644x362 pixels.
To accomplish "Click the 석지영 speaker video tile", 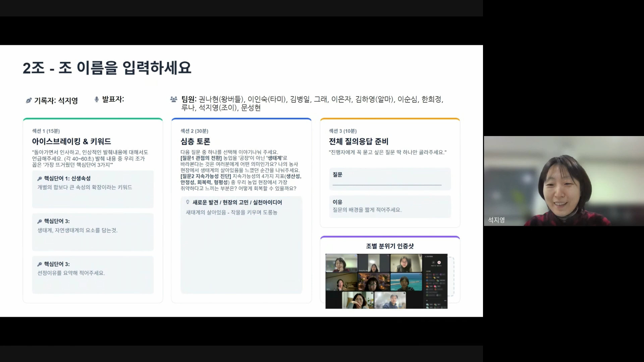I will click(x=563, y=181).
